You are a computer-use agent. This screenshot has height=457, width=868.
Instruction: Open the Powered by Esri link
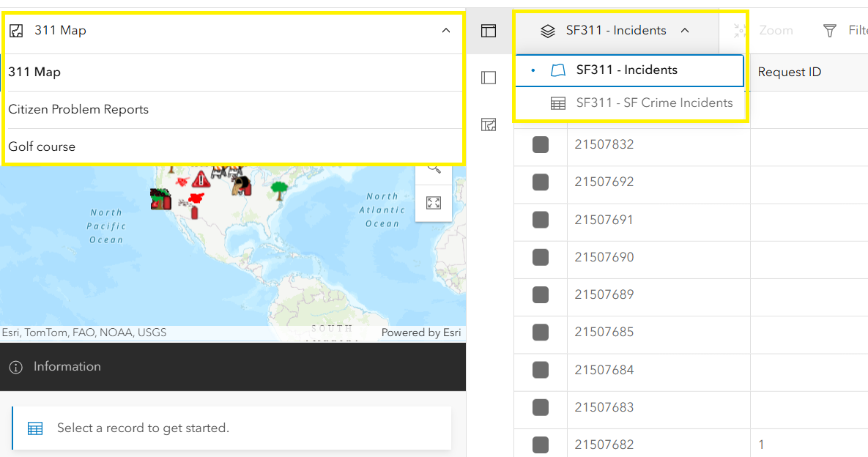coord(421,332)
